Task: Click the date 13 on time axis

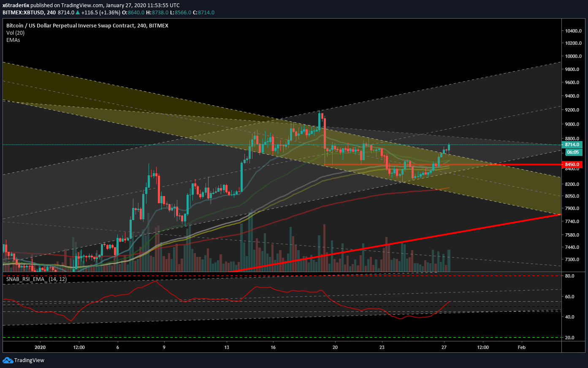Action: (227, 347)
